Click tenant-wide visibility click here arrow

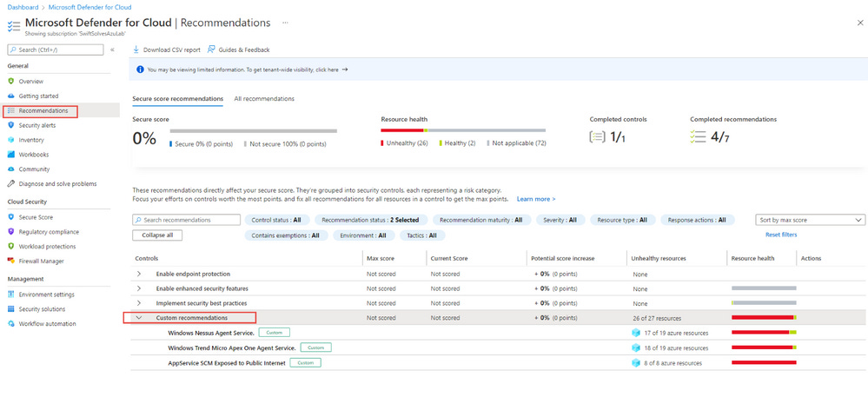[x=345, y=69]
